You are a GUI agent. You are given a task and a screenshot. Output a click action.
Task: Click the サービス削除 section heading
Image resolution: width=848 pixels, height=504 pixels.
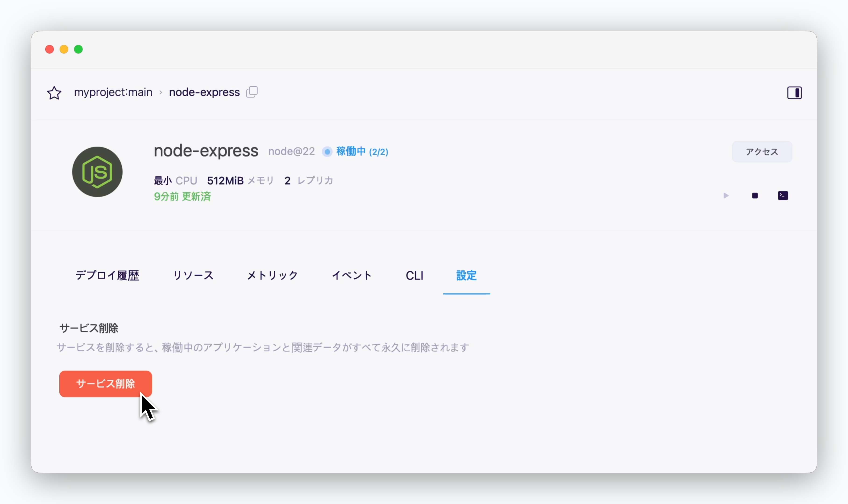[x=89, y=328]
